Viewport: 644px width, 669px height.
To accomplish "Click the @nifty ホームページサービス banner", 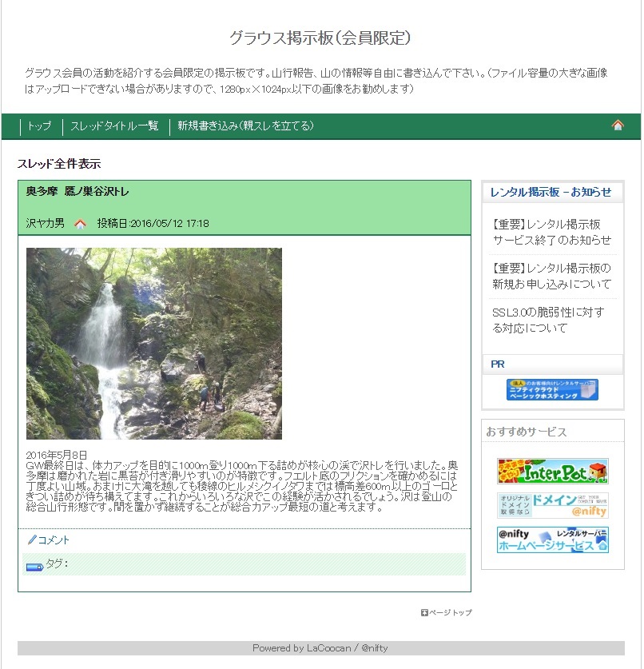I will 552,540.
